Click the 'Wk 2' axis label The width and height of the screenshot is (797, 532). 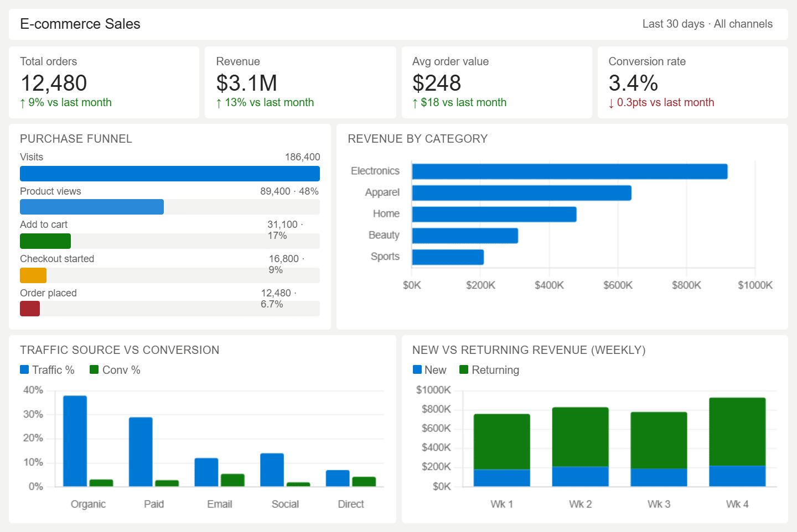(581, 504)
